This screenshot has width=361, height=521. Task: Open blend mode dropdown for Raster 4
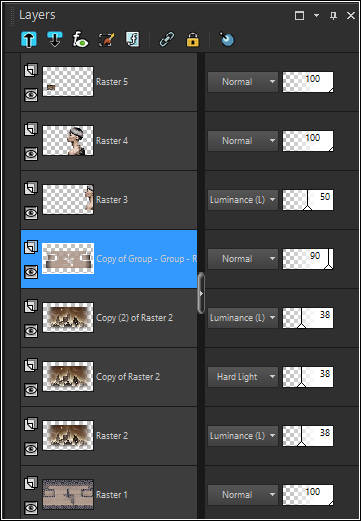pyautogui.click(x=243, y=141)
